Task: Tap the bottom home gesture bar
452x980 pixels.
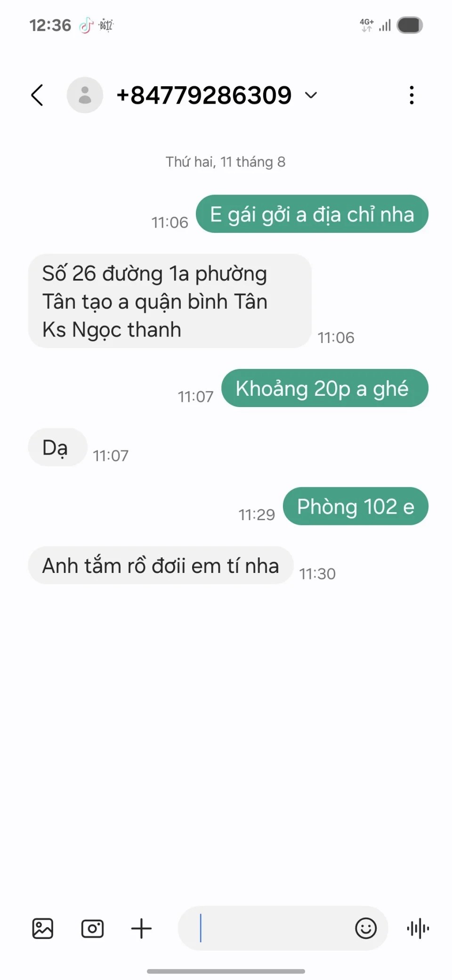Action: coord(226,972)
